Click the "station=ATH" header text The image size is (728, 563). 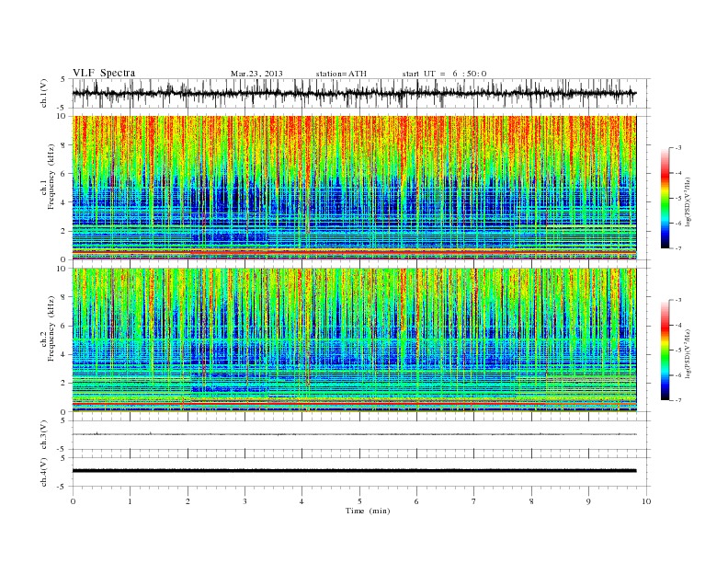[x=341, y=74]
